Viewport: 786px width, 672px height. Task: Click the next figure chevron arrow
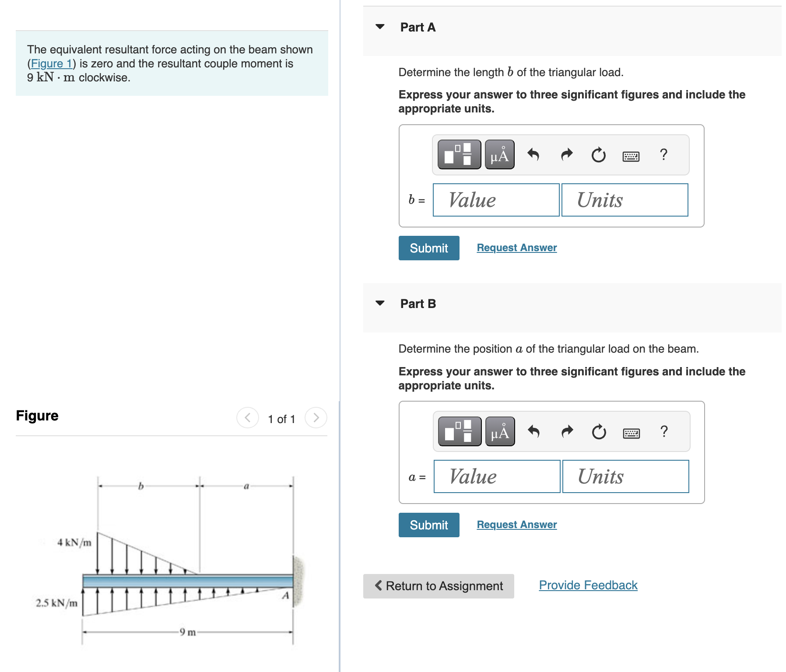click(316, 418)
